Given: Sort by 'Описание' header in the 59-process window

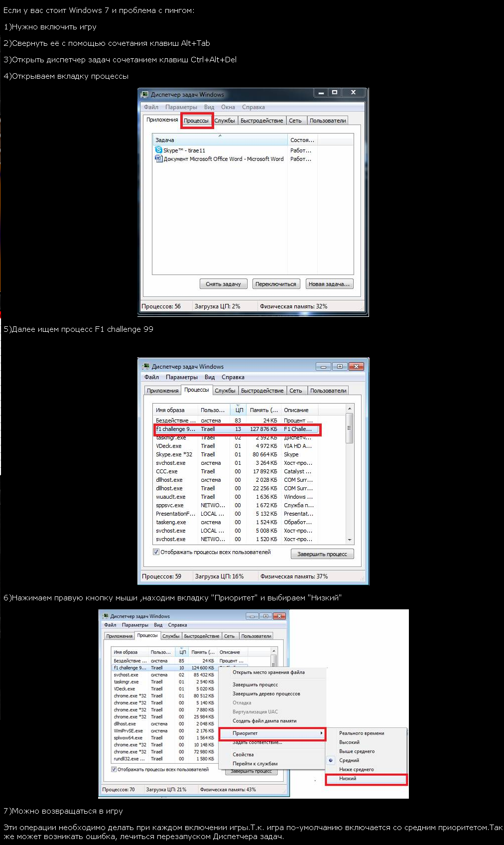Looking at the screenshot, I should (299, 410).
